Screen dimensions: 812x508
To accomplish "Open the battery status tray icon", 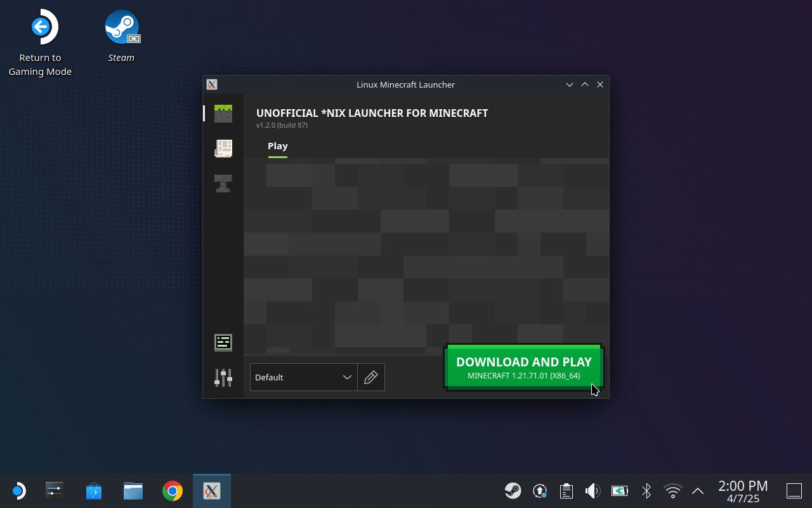I will (619, 491).
